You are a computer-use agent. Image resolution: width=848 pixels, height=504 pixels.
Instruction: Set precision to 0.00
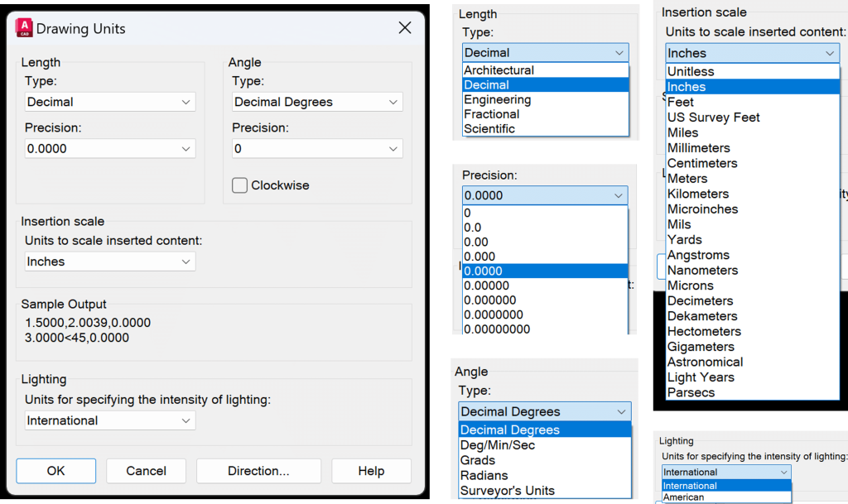[x=482, y=242]
